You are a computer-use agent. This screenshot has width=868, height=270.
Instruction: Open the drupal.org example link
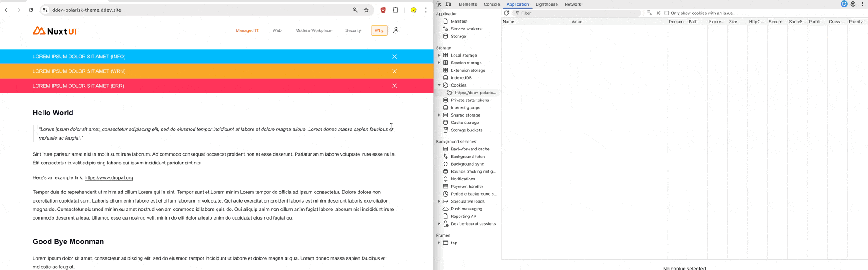109,177
